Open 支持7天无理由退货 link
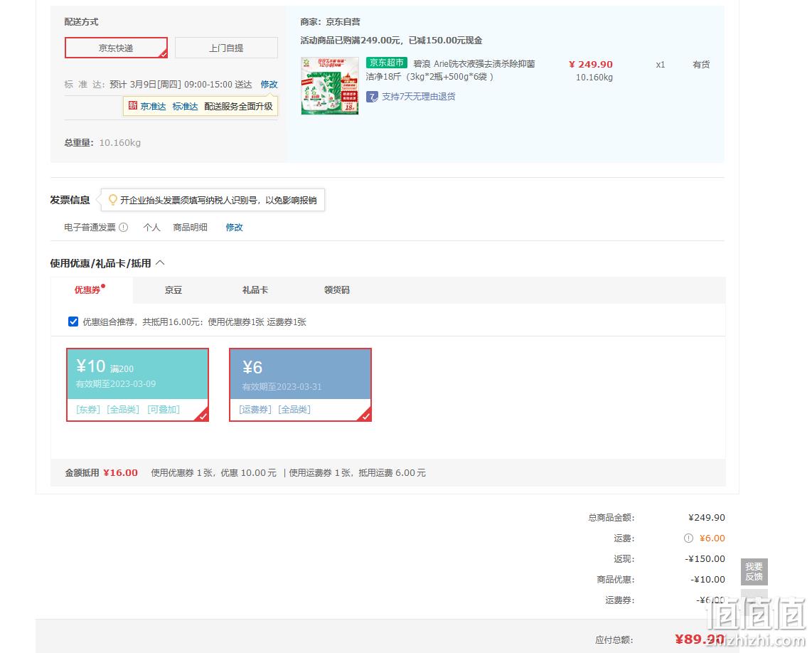The height and width of the screenshot is (653, 812). pos(418,97)
